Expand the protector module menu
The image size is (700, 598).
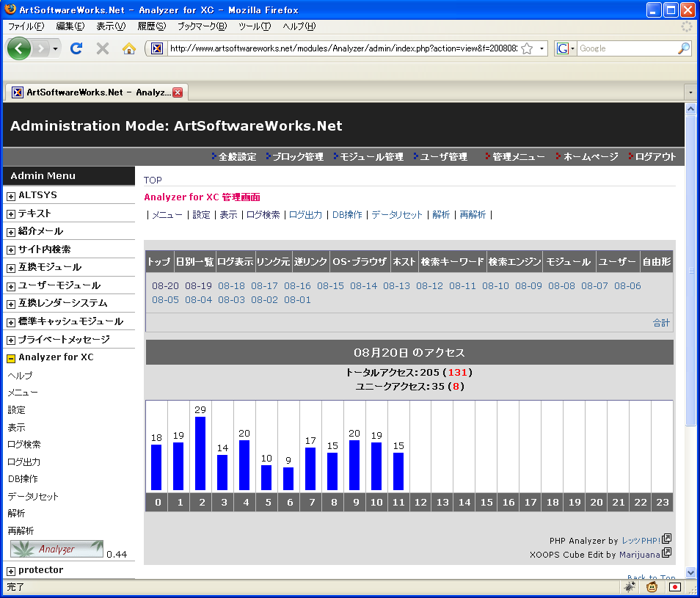click(x=11, y=571)
